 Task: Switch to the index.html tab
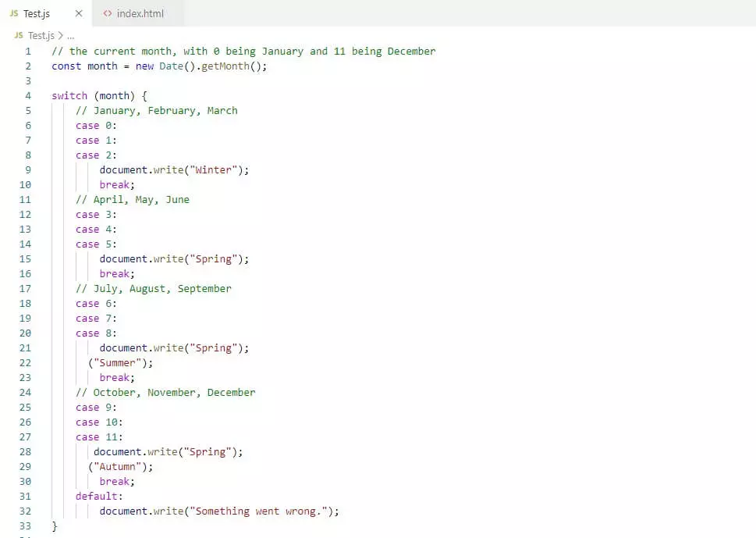(x=140, y=13)
